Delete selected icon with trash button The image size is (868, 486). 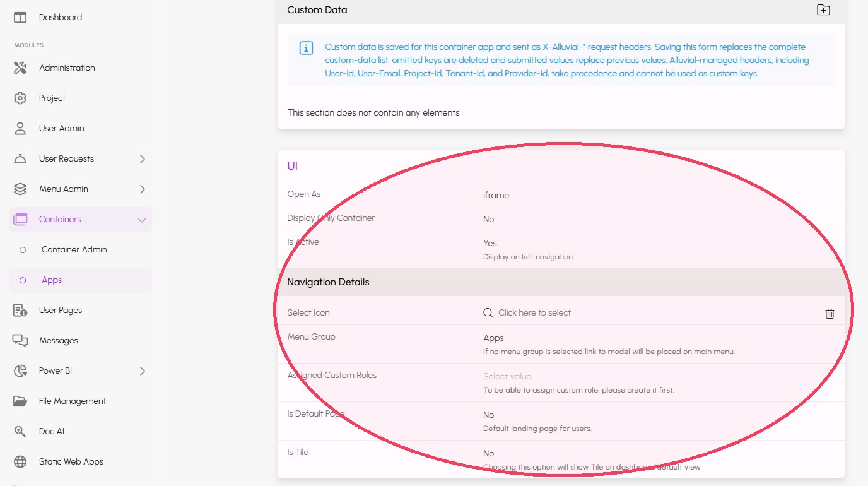(830, 313)
